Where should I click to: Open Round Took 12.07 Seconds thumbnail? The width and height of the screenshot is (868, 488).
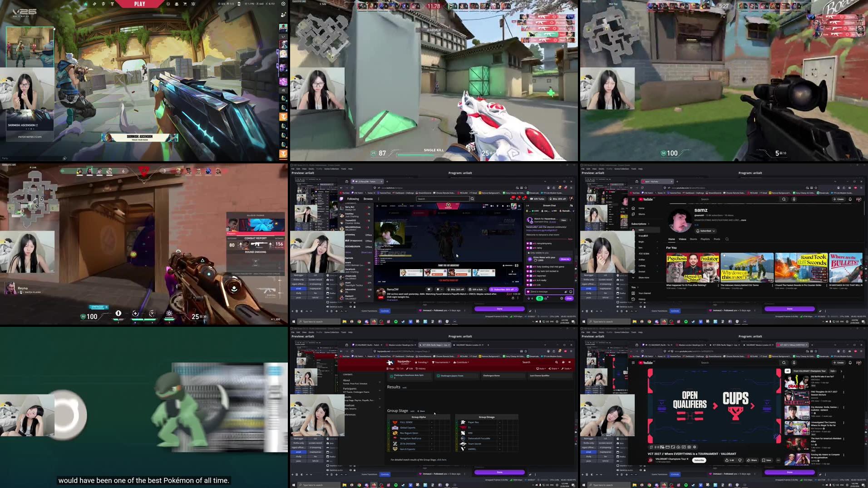801,267
